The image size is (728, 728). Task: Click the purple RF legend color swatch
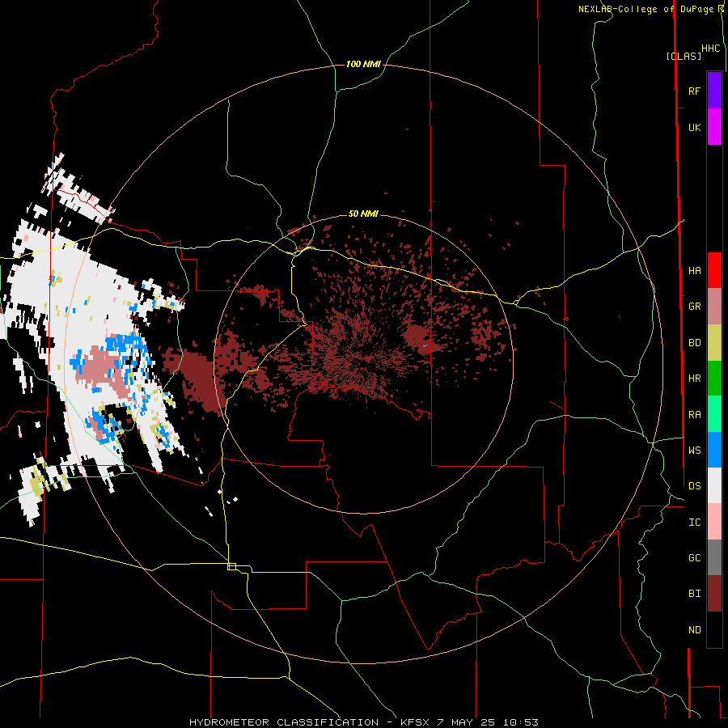pos(714,91)
